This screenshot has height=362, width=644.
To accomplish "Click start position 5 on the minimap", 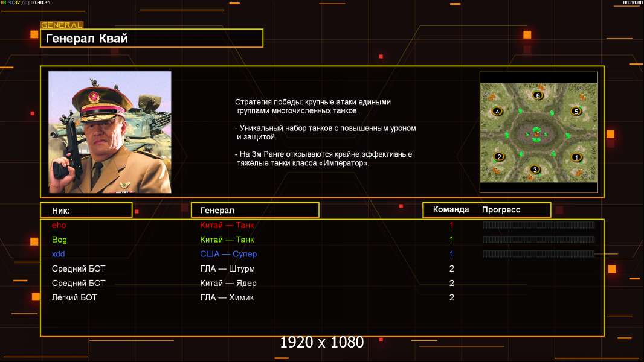I will [x=576, y=112].
